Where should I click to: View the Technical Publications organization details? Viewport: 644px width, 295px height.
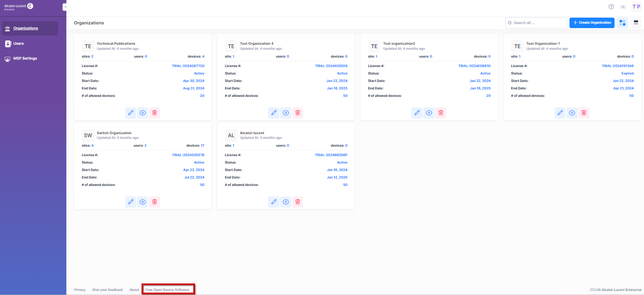pyautogui.click(x=143, y=113)
